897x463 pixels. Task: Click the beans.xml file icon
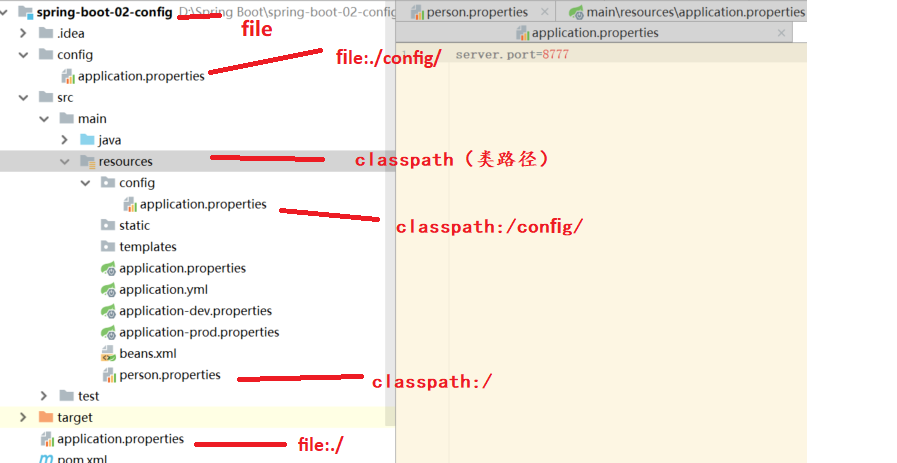[108, 354]
